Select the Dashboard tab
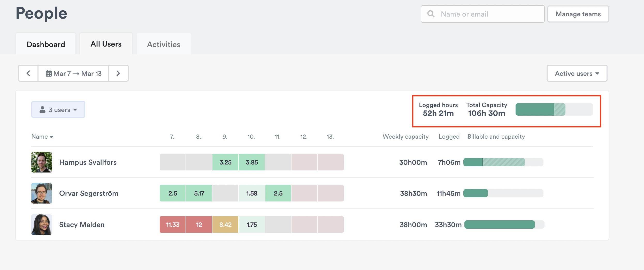Image resolution: width=644 pixels, height=270 pixels. pos(46,44)
